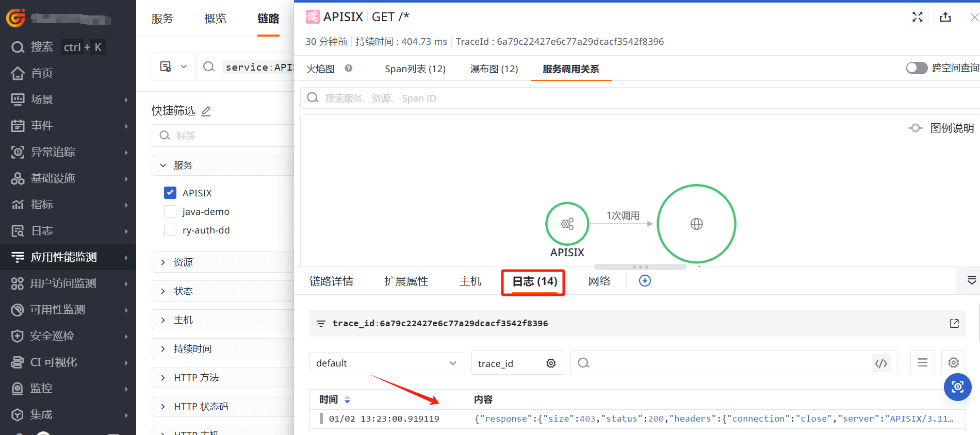This screenshot has width=980, height=435.
Task: Open the 主机 detail tab
Action: point(470,281)
